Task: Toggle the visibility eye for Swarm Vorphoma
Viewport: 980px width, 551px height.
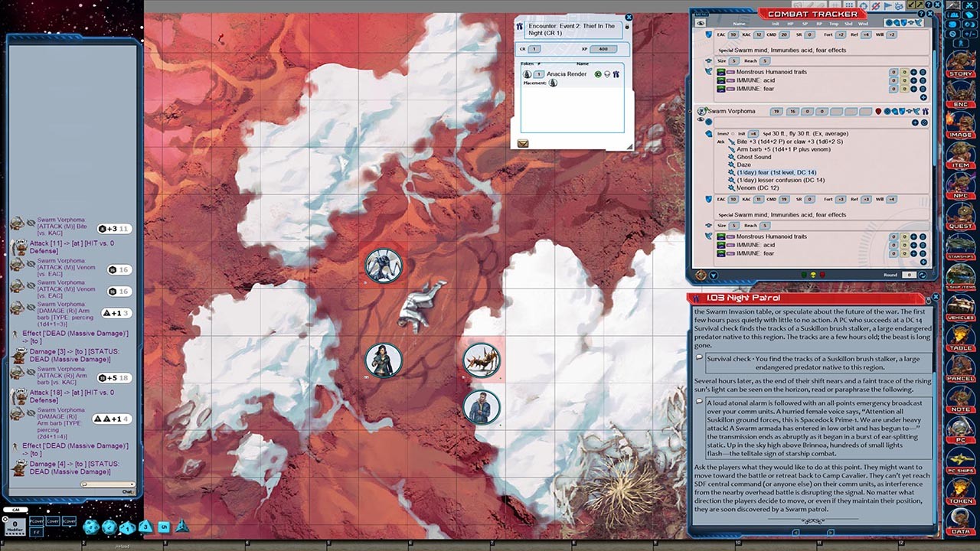Action: [x=701, y=121]
